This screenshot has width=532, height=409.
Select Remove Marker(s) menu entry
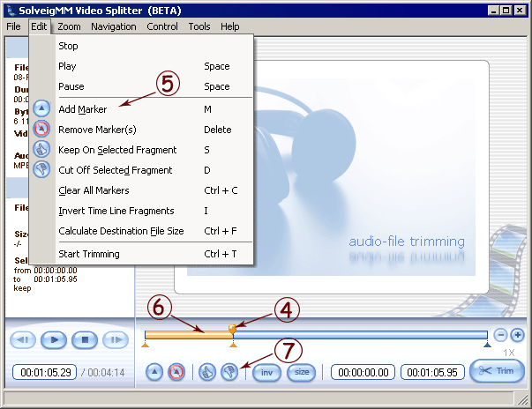(141, 130)
